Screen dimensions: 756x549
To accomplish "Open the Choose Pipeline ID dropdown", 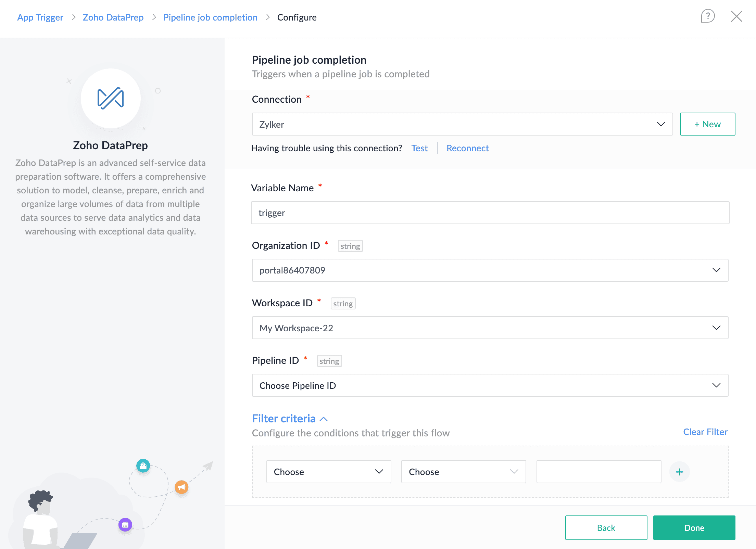I will point(490,385).
